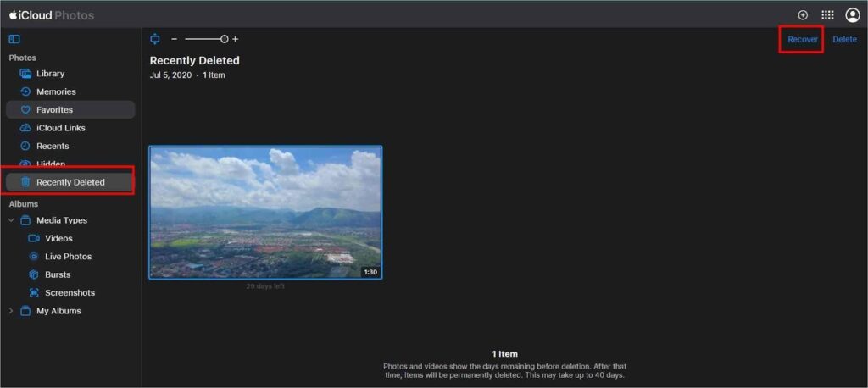The height and width of the screenshot is (388, 868).
Task: Click the Delete button
Action: pyautogui.click(x=844, y=39)
